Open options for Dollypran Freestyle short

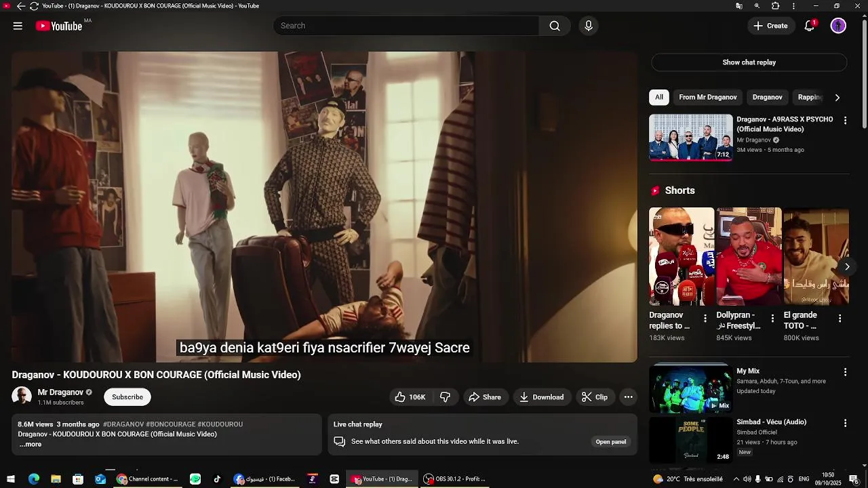click(x=772, y=319)
